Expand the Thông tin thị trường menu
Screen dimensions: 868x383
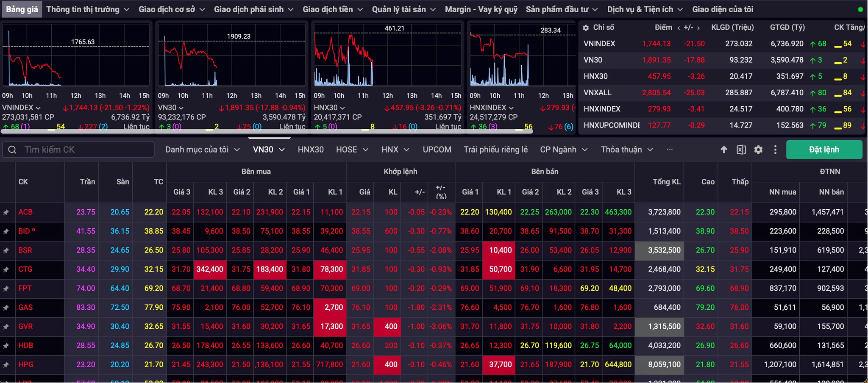click(88, 9)
